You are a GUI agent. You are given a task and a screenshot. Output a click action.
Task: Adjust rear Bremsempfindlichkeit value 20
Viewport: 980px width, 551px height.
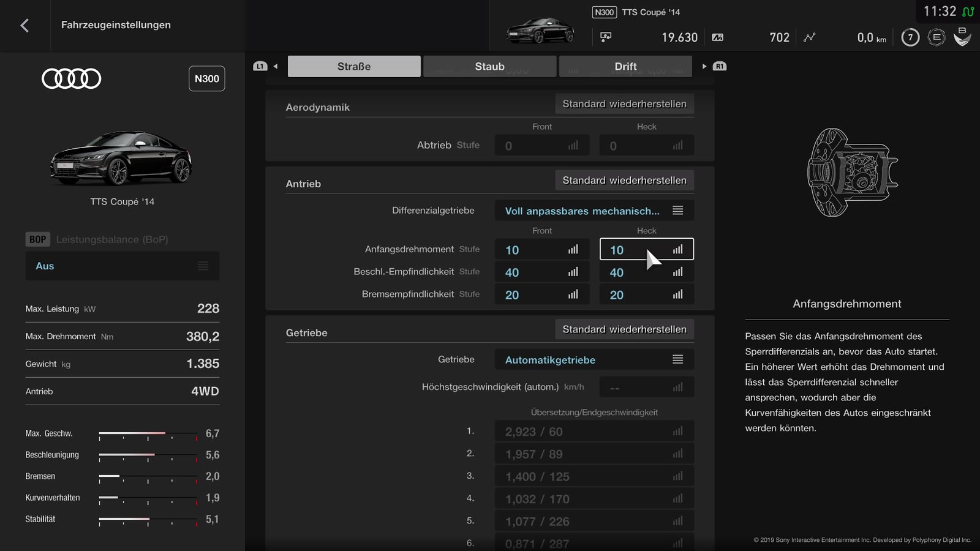tap(646, 294)
